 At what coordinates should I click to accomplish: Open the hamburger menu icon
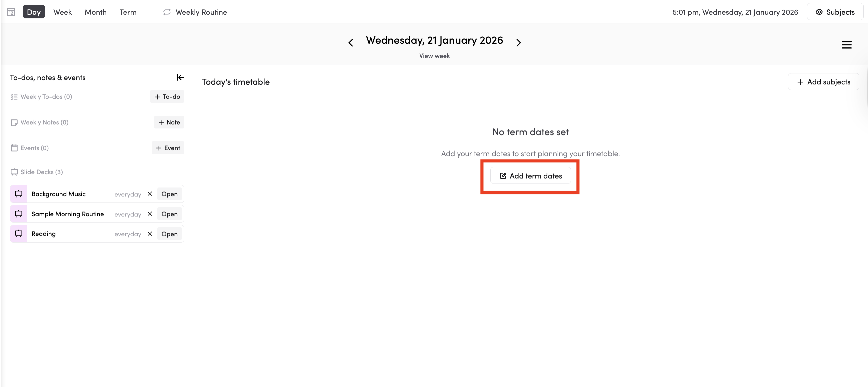tap(846, 44)
